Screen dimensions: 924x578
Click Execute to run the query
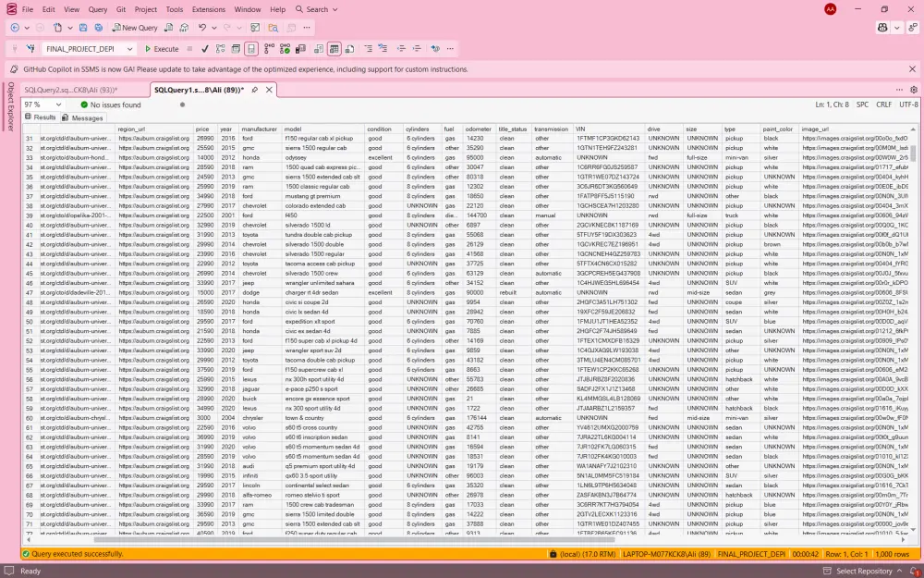(x=159, y=49)
